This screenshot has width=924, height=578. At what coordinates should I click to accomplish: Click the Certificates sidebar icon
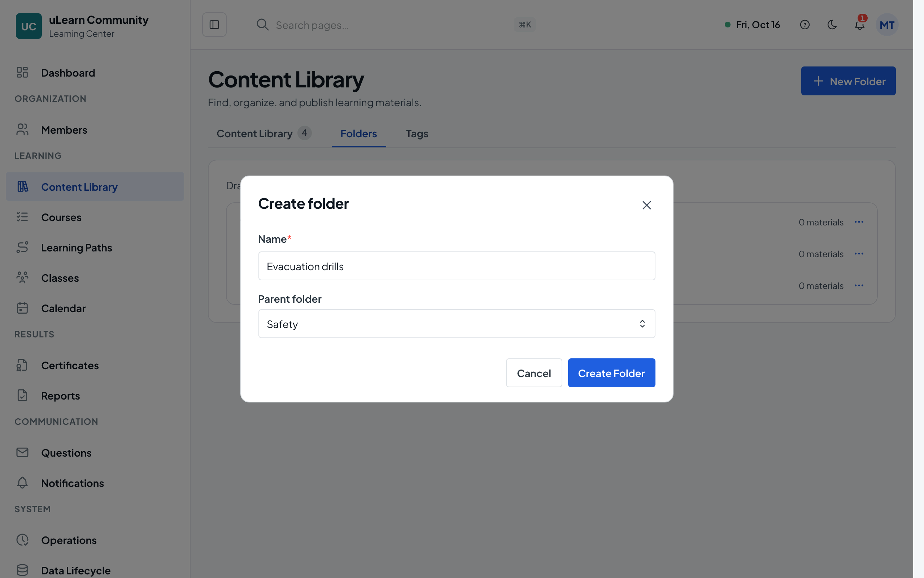pos(22,365)
